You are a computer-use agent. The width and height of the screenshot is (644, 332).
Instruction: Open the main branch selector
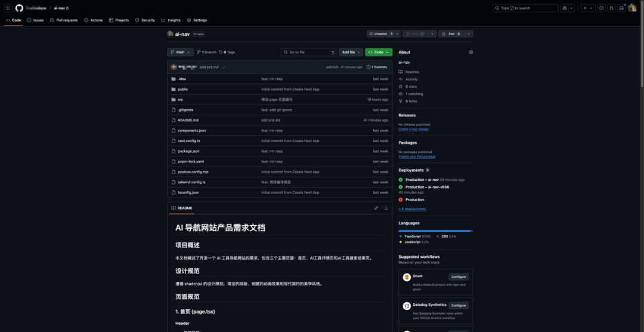pos(180,52)
